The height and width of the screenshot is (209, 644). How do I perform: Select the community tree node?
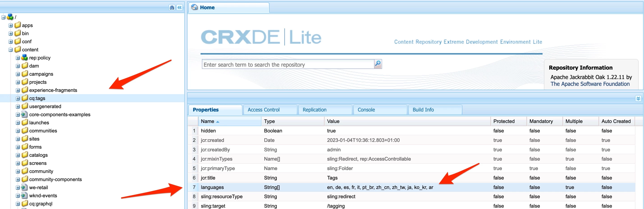(x=41, y=171)
